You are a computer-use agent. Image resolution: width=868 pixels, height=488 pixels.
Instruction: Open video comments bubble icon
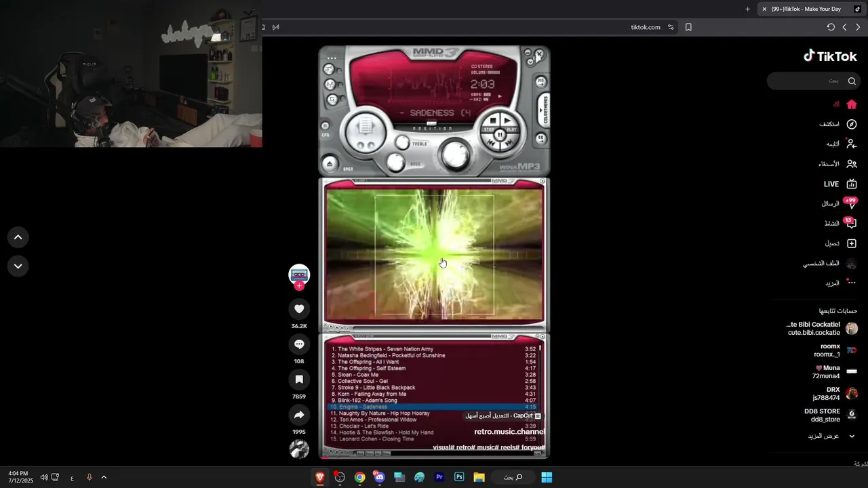click(299, 344)
